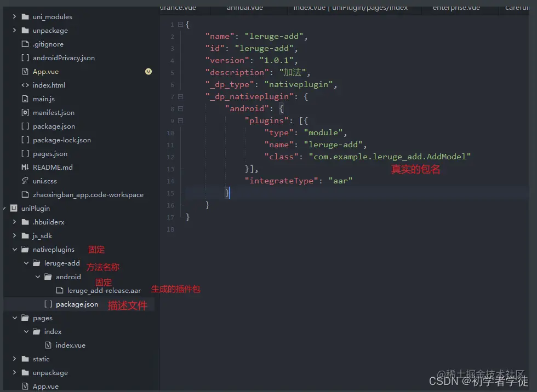The width and height of the screenshot is (537, 392).
Task: Click the "integrateType" key in editor
Action: pos(281,181)
